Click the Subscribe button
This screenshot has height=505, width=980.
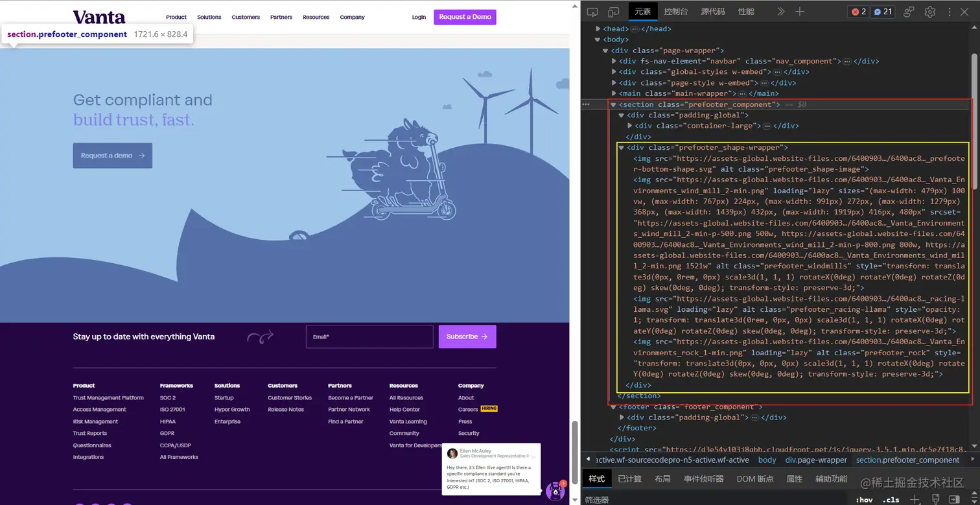pos(467,336)
